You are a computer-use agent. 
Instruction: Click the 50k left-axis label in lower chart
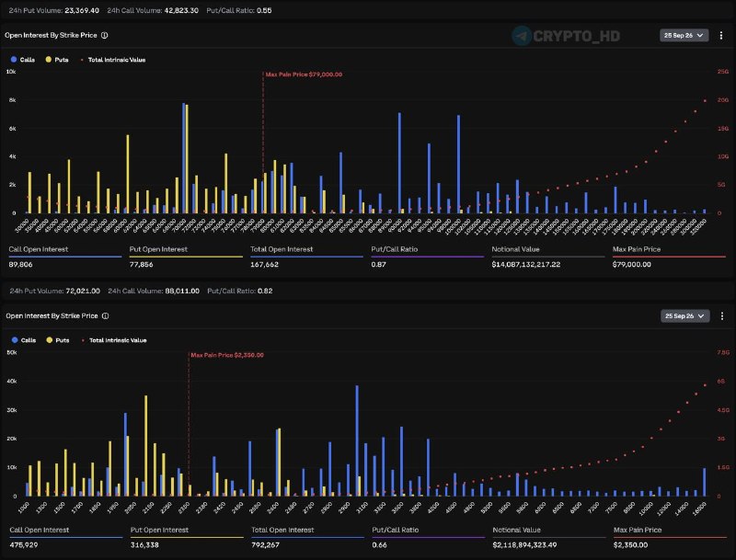coord(12,352)
